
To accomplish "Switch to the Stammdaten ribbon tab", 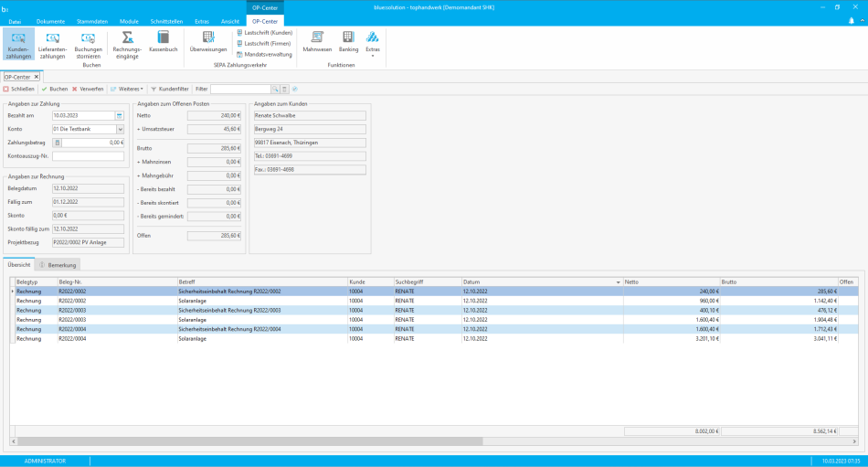I will (x=91, y=20).
